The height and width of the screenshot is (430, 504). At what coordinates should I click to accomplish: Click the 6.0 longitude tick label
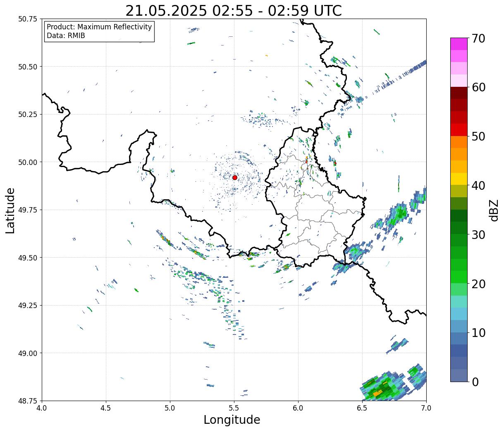click(x=298, y=408)
